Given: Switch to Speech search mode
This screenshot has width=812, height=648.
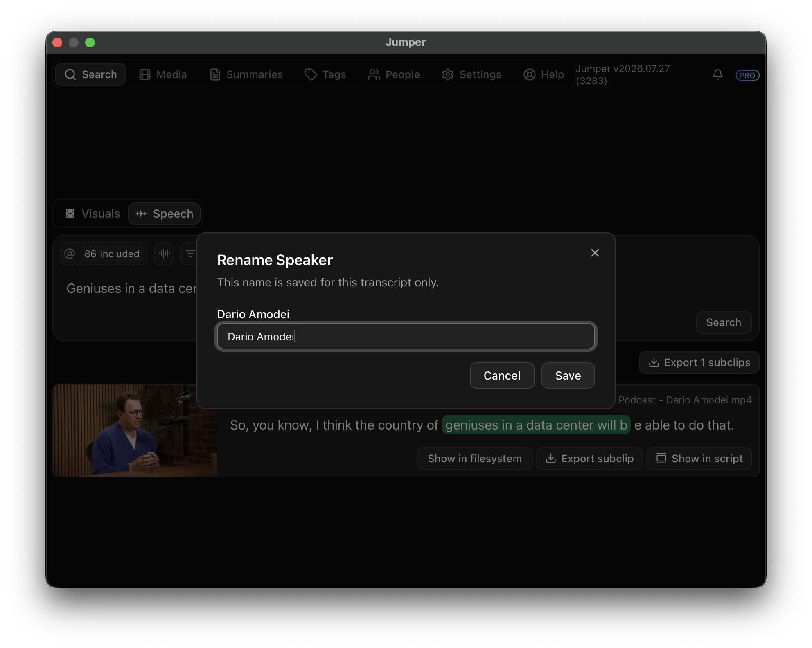Looking at the screenshot, I should 164,214.
